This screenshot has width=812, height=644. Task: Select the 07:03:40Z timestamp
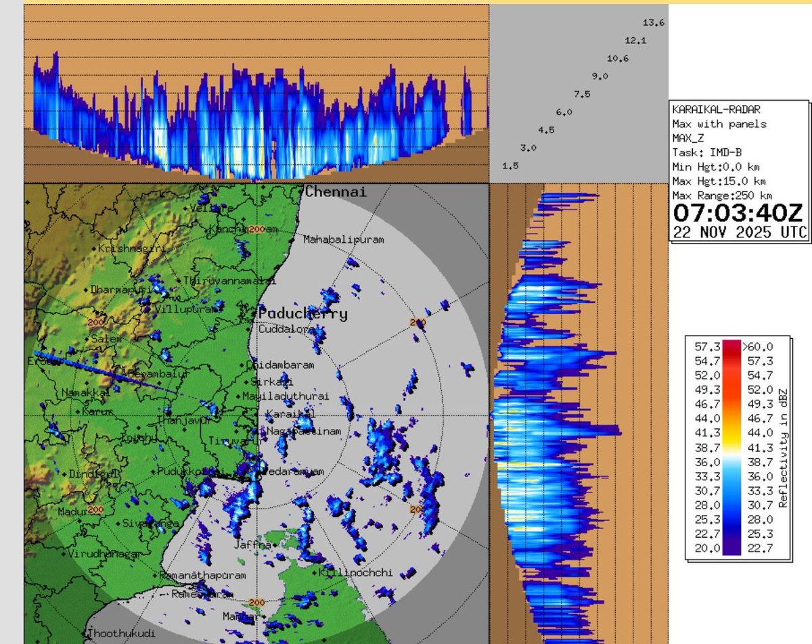738,213
